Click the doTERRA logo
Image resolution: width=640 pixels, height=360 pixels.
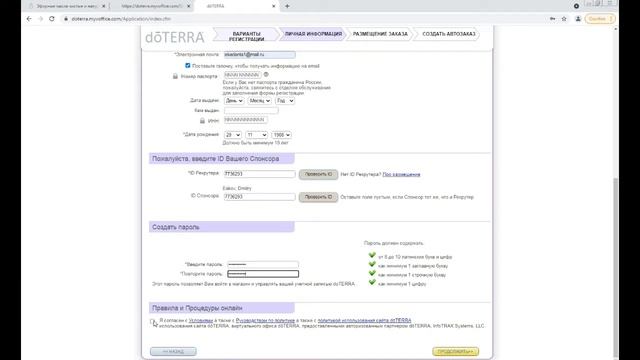point(175,37)
